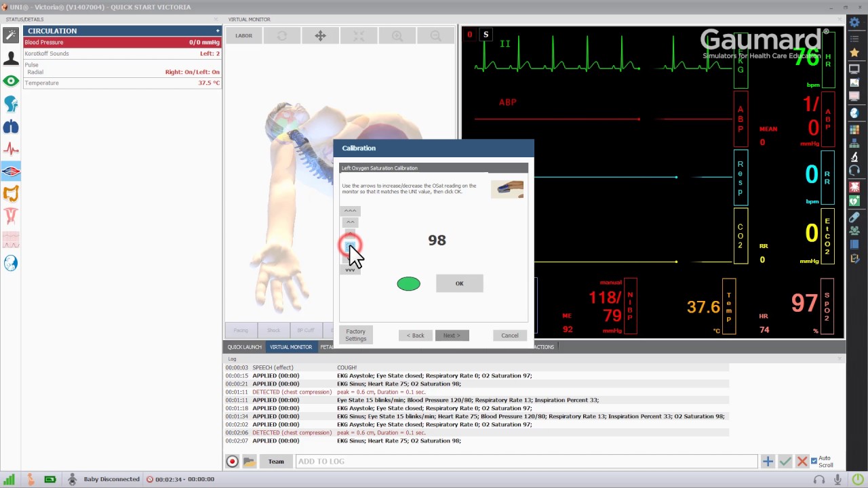
Task: Click the Back button in Calibration
Action: tap(416, 335)
